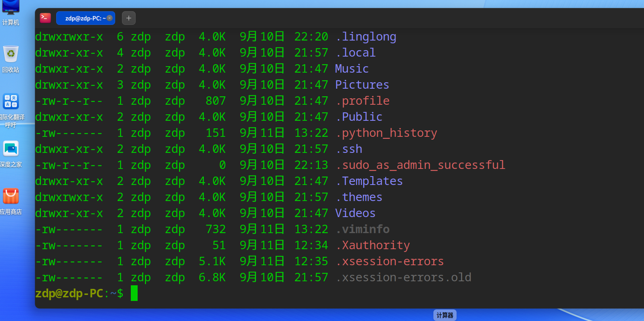
Task: Click -rw-r--r-- permissions on .profile row
Action: coord(69,101)
